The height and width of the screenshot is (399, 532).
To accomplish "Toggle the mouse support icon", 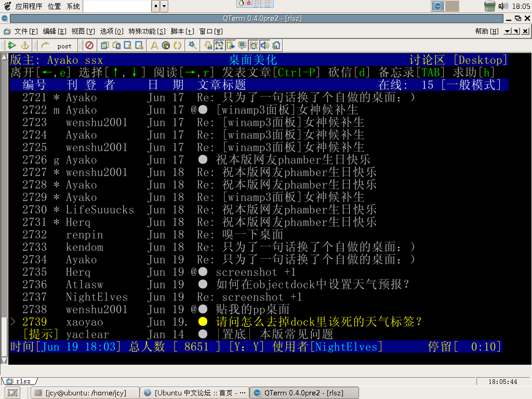I will (x=254, y=45).
